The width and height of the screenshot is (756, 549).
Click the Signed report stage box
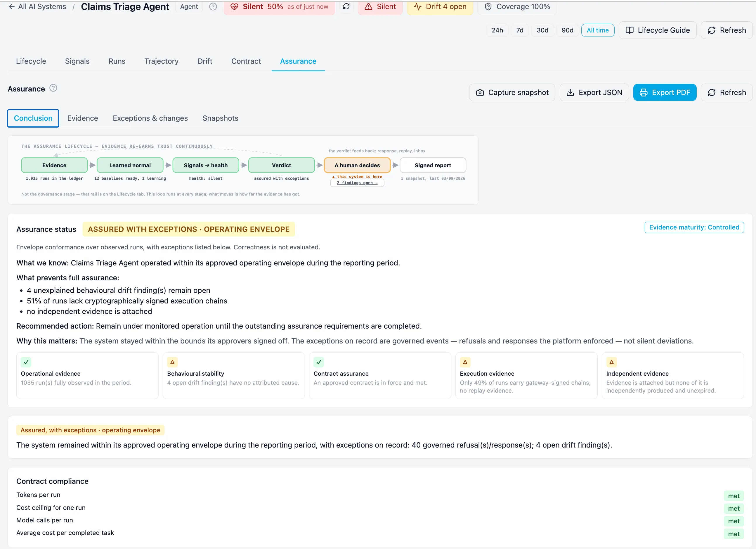click(433, 165)
